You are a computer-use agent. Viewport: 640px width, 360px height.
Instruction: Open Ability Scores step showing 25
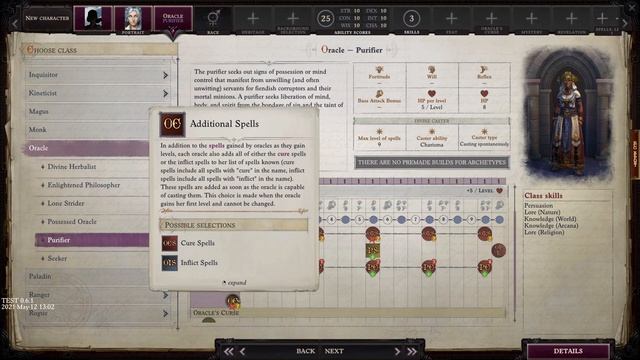325,18
